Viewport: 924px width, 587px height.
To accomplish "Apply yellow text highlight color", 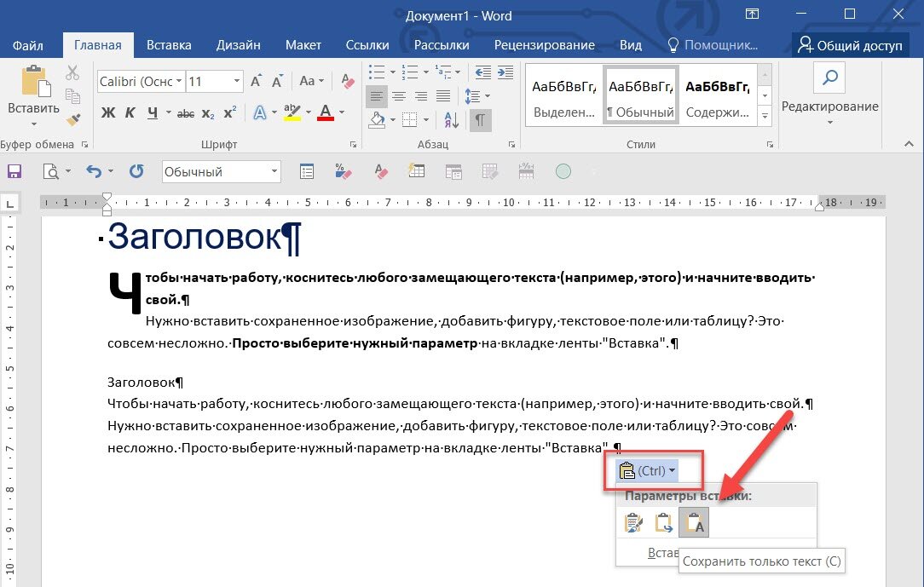I will click(292, 112).
